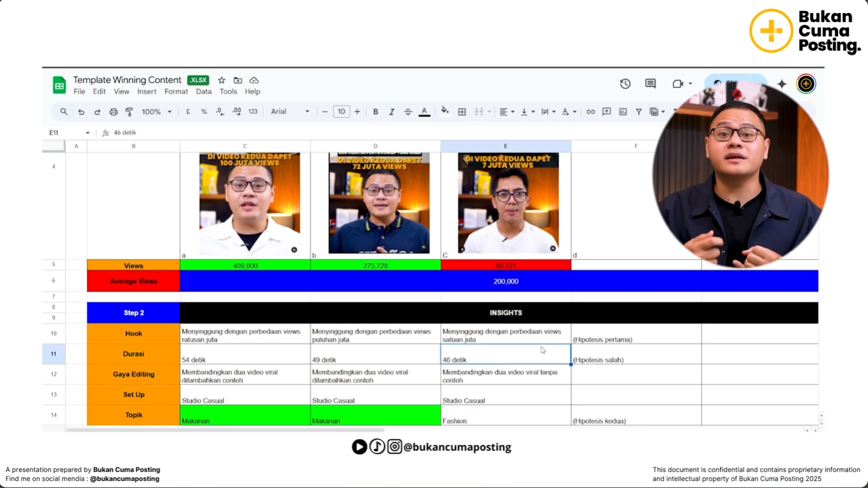The width and height of the screenshot is (868, 488).
Task: Open the borders tool
Action: pos(462,112)
